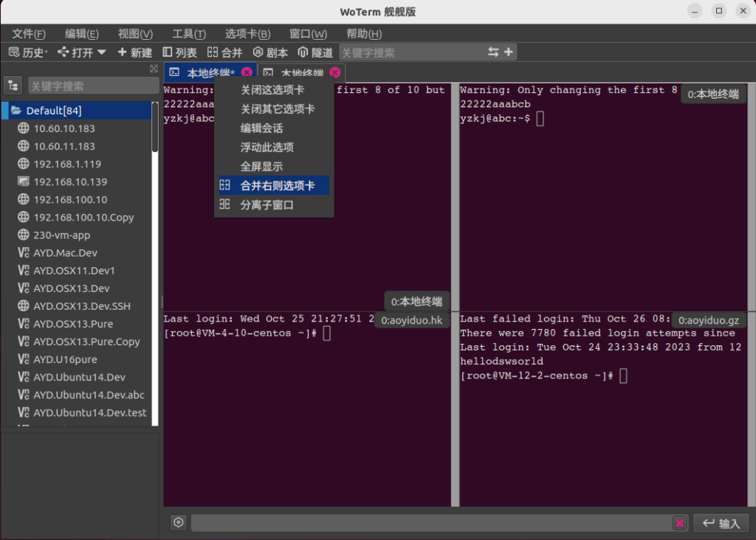The image size is (756, 540).
Task: Choose 分离子窗口 from context menu
Action: point(267,205)
